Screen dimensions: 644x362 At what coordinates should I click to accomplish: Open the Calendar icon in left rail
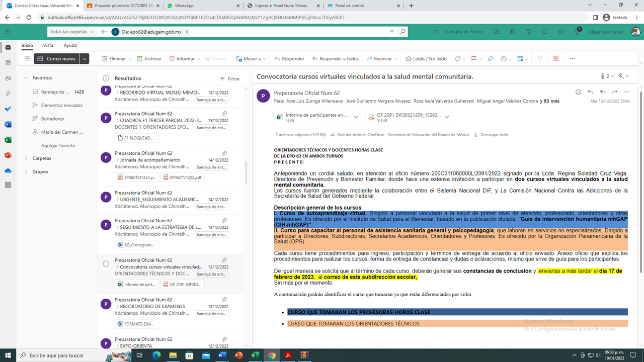coord(8,63)
